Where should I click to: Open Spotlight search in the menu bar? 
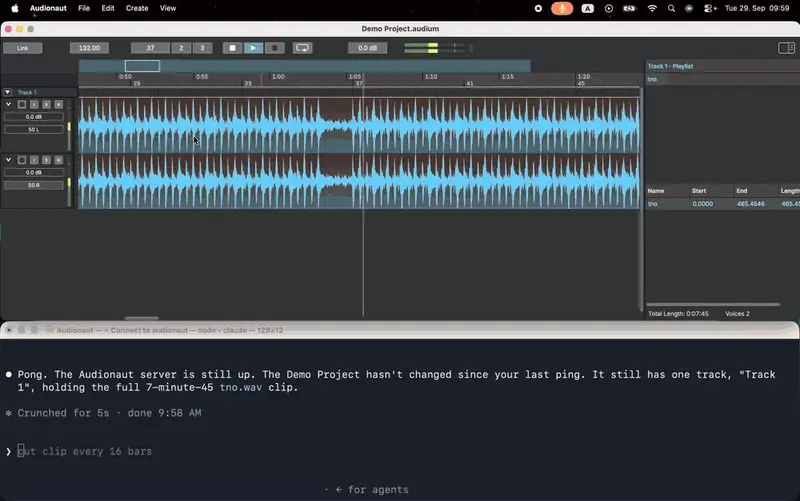pos(671,8)
